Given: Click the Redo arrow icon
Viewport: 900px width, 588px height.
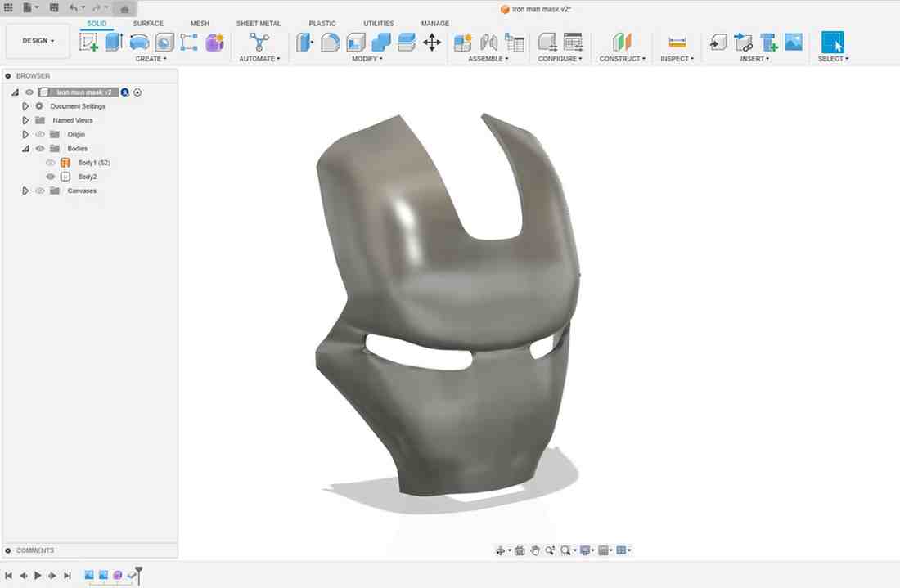Looking at the screenshot, I should pyautogui.click(x=97, y=8).
